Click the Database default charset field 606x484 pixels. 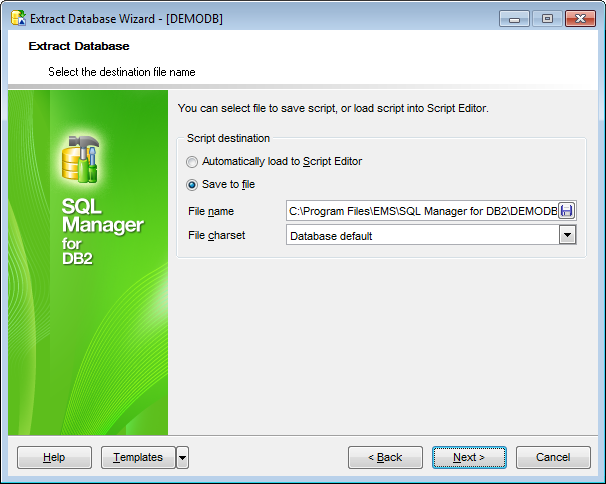click(423, 235)
